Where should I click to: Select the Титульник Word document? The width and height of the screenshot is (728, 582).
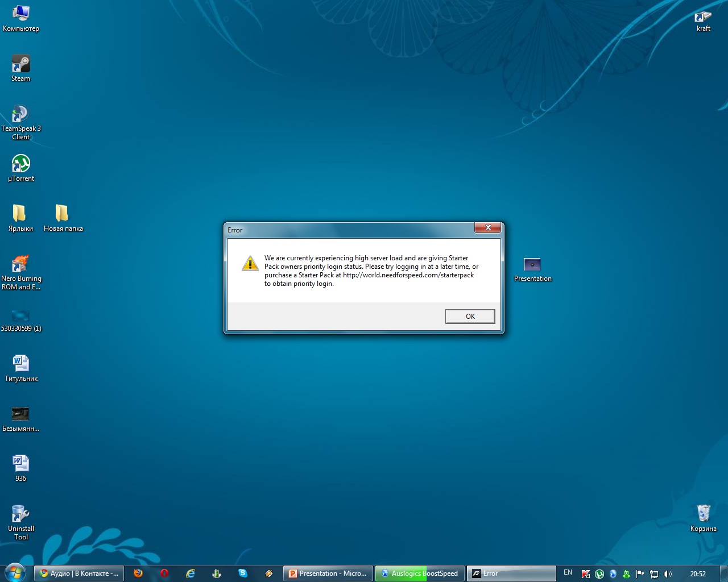tap(21, 368)
